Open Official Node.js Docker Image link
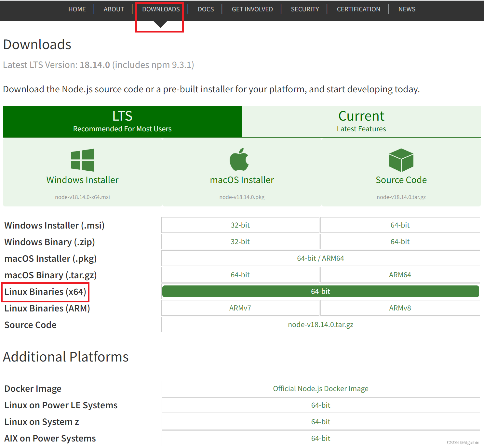This screenshot has width=484, height=448. click(321, 389)
